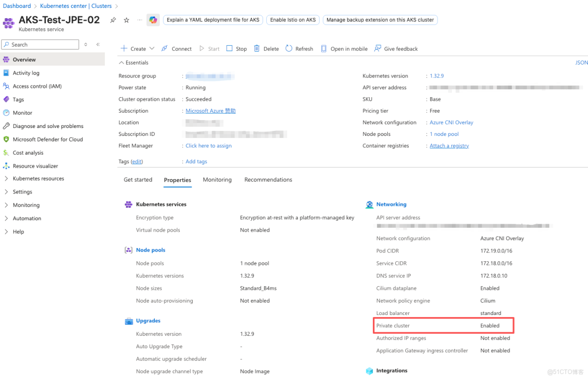Give feedback on the portal

(x=396, y=49)
